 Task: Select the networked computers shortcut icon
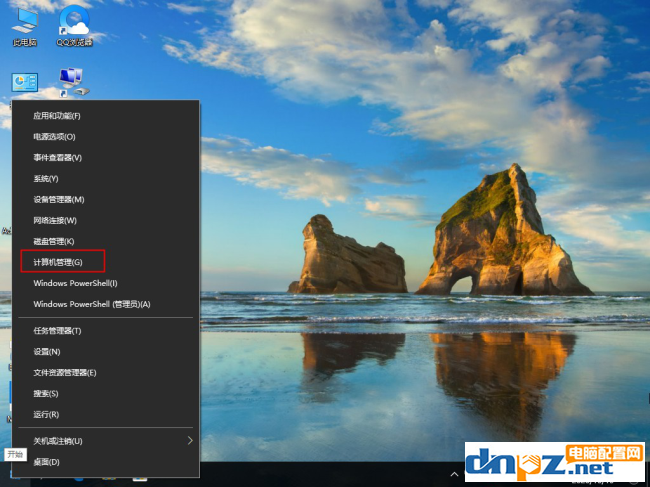pos(74,82)
